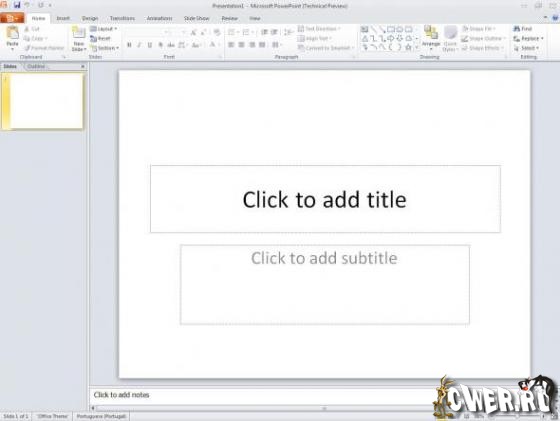
Task: Click the Arrange icon in Drawing group
Action: 431,36
